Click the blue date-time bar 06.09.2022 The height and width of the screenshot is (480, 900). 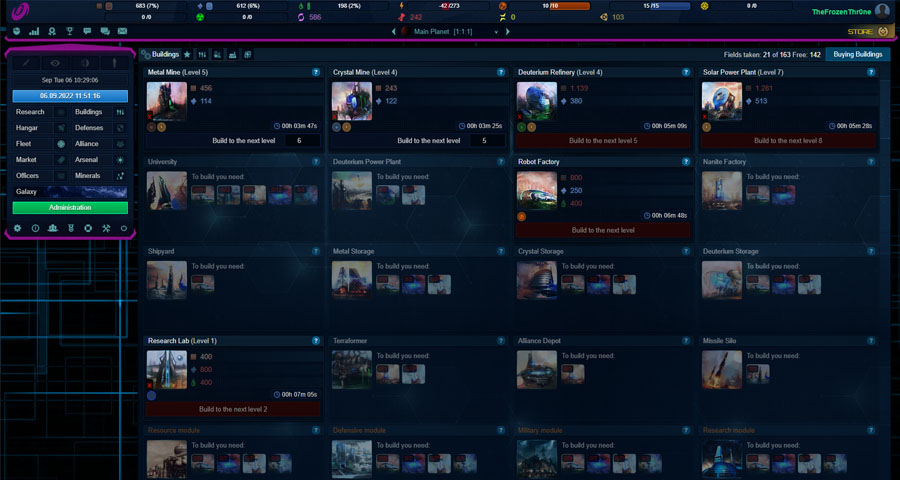[x=70, y=96]
